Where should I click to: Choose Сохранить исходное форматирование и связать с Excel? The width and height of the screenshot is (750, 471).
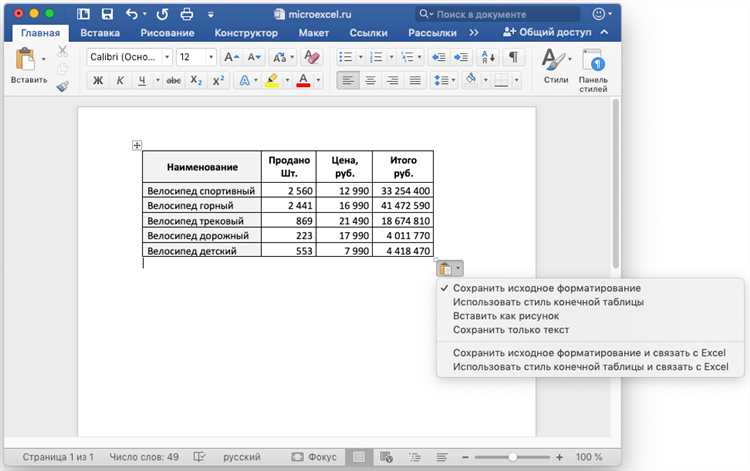[x=591, y=353]
